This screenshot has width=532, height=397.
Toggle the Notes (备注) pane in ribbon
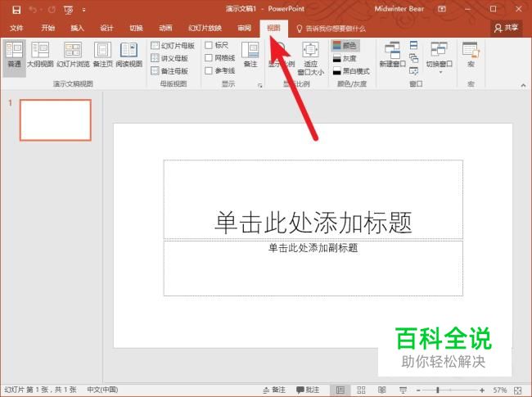[x=250, y=54]
